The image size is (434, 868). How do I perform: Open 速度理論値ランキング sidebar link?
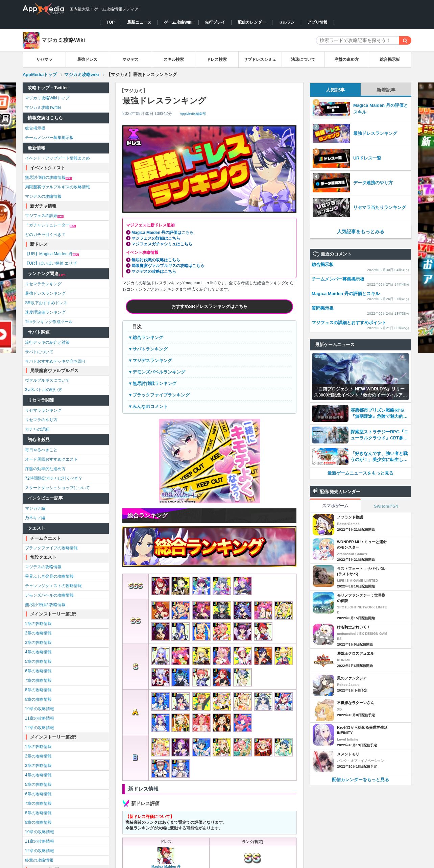(x=45, y=312)
